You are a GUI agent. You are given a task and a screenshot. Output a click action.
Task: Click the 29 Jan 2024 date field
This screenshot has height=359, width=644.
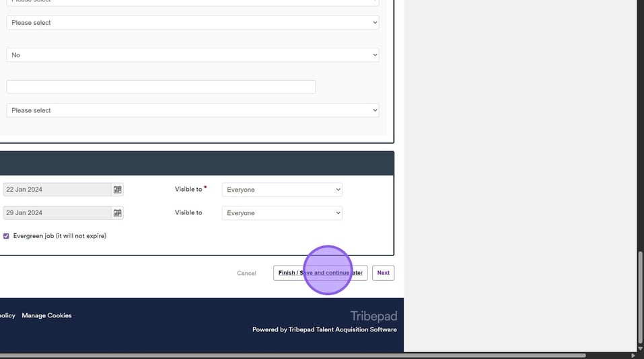[57, 213]
